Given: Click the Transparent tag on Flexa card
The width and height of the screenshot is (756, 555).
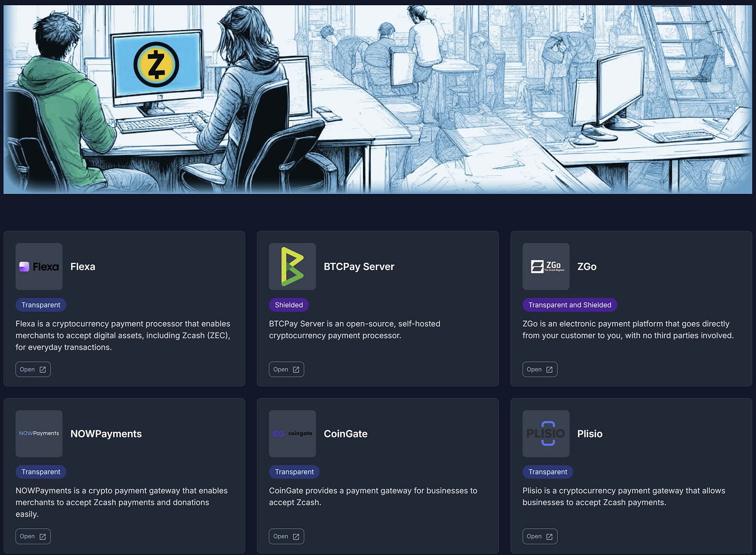Looking at the screenshot, I should (41, 305).
